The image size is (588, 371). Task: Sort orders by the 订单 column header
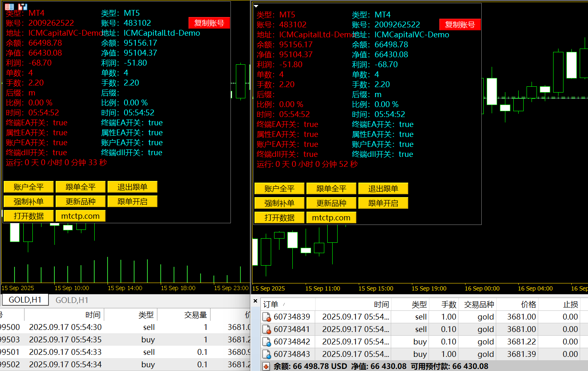[271, 305]
